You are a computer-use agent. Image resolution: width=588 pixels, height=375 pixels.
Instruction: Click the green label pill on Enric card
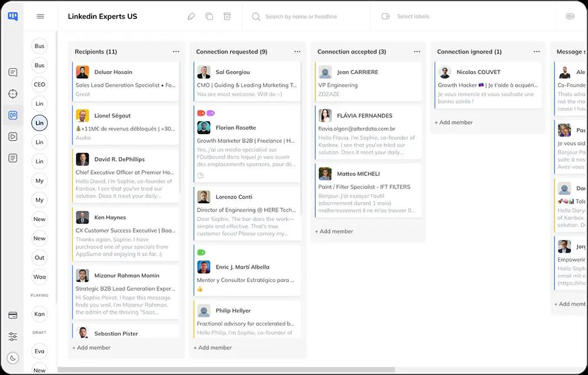[x=201, y=252]
